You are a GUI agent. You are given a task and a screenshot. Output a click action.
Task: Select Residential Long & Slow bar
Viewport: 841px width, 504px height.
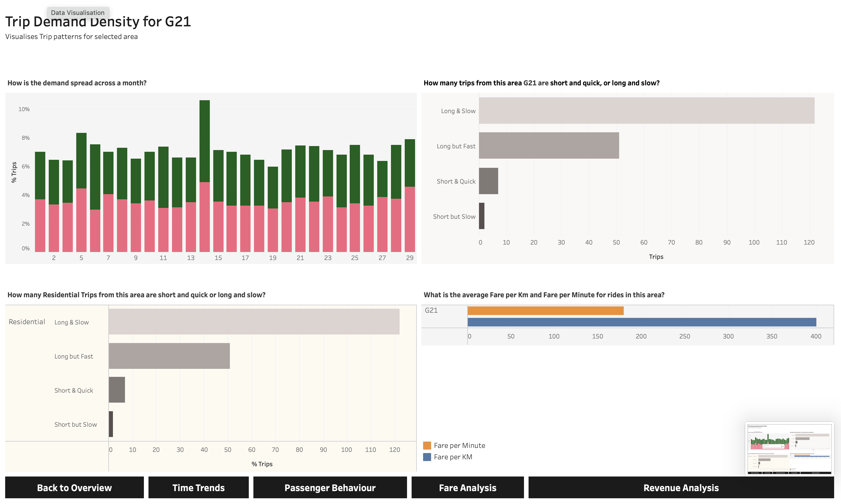point(254,321)
